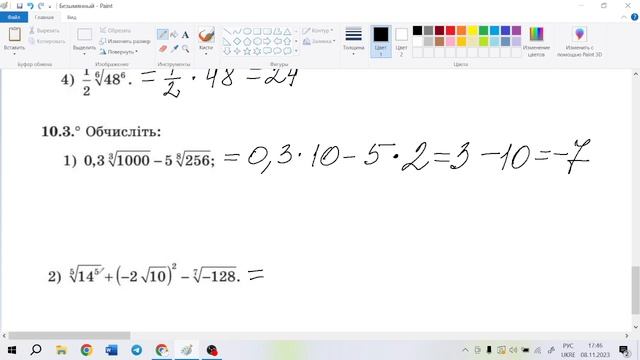Expand the shapes gallery more arrow
This screenshot has width=640, height=360.
[x=296, y=51]
